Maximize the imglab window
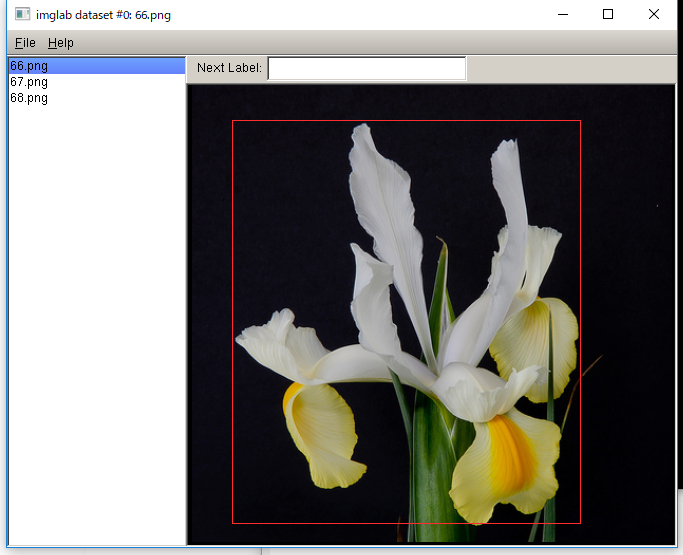 pos(608,14)
